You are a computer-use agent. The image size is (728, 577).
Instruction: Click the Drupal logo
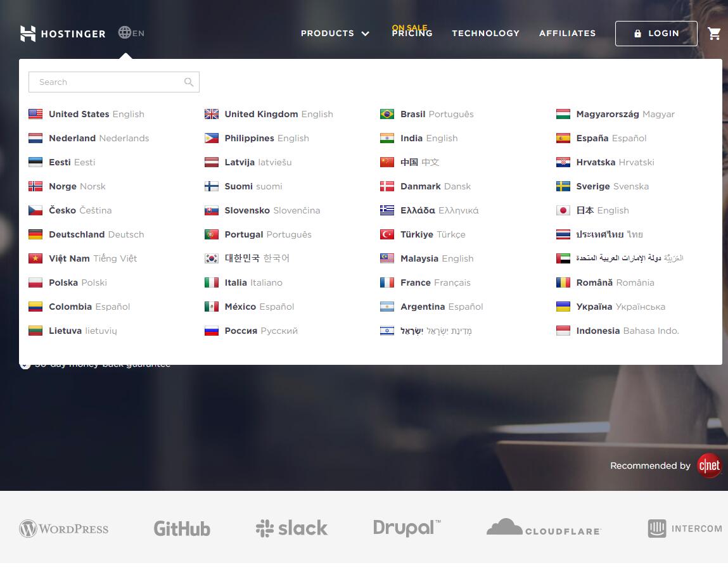tap(407, 528)
